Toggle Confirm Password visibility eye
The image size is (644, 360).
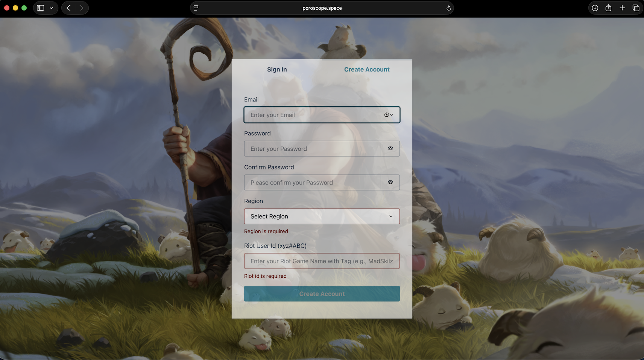(390, 183)
